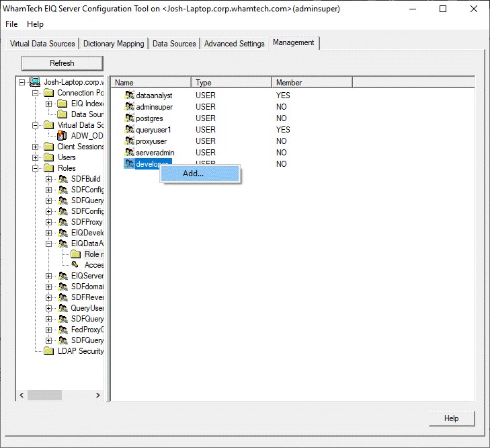Click NO member value for serveradmin
This screenshot has width=490, height=448.
[x=281, y=152]
